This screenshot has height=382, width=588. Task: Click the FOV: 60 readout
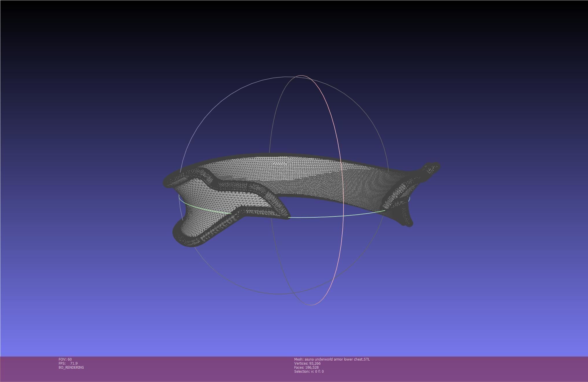pos(65,359)
